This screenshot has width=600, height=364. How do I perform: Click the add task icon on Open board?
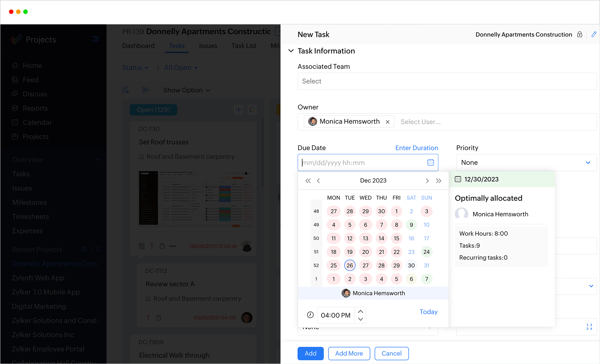click(x=238, y=109)
